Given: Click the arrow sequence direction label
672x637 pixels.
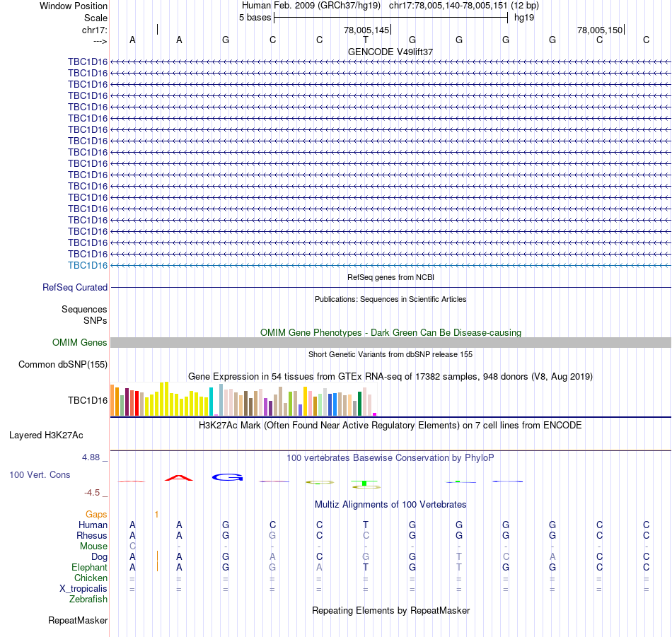Looking at the screenshot, I should tap(100, 41).
